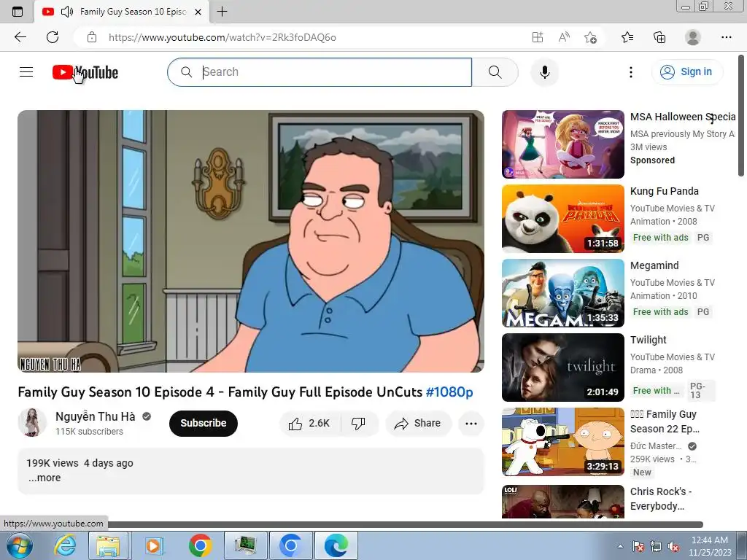Screen dimensions: 747x560
Task: Like the video with thumbs up
Action: pos(309,424)
